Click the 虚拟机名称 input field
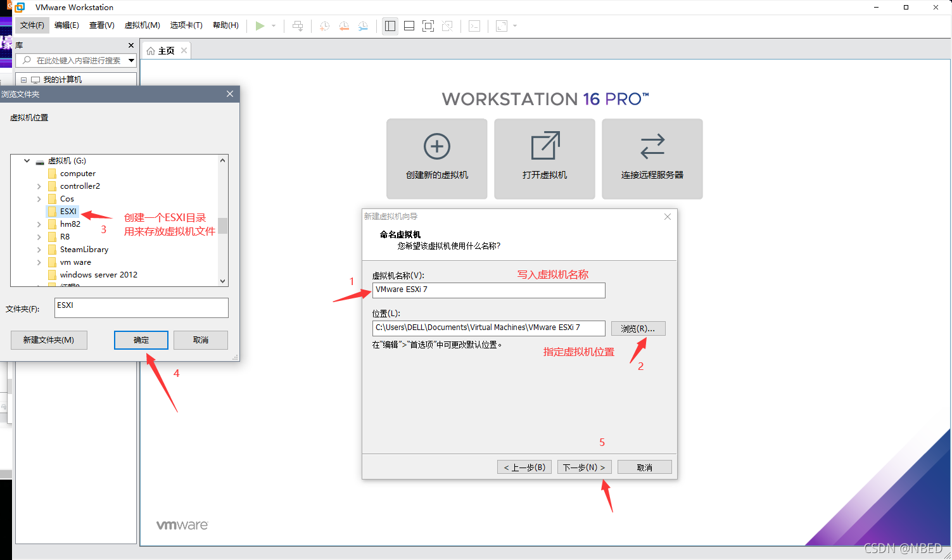Viewport: 952px width, 560px height. click(x=489, y=290)
